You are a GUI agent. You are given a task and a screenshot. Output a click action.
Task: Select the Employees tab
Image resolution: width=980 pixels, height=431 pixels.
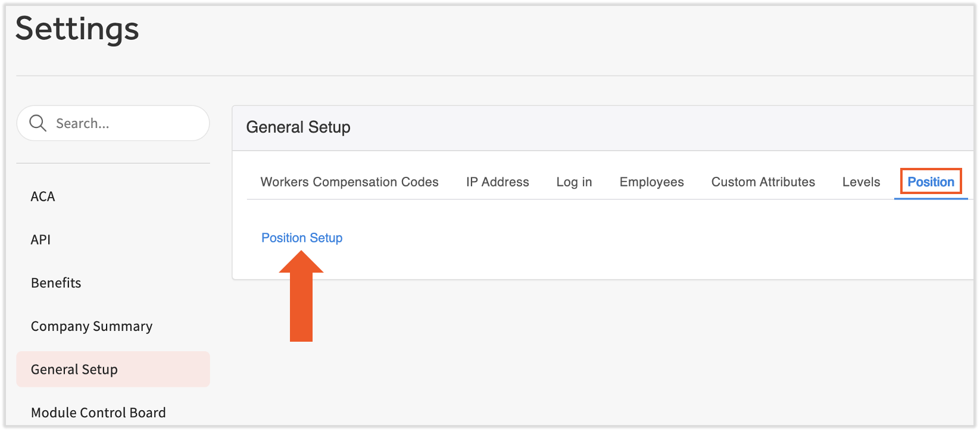click(x=651, y=182)
